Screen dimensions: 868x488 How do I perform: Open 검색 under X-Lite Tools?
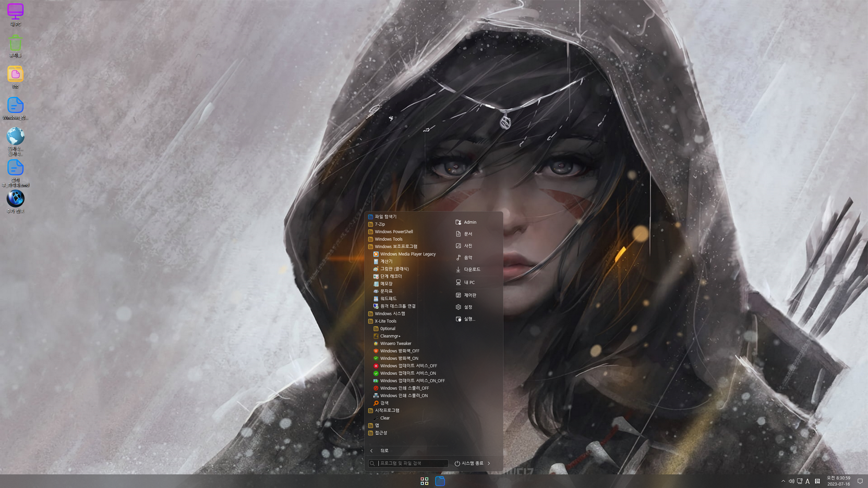tap(381, 403)
